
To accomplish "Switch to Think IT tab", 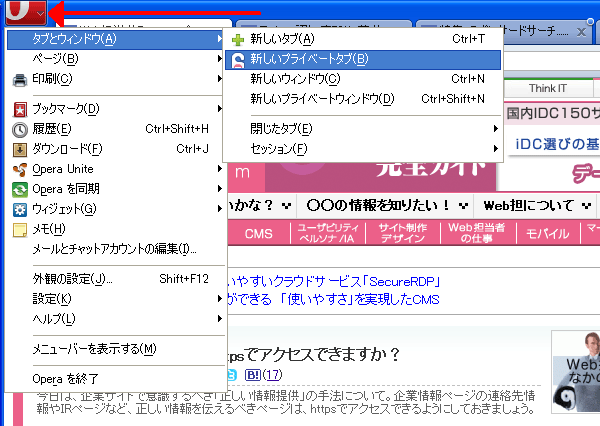I will click(548, 88).
